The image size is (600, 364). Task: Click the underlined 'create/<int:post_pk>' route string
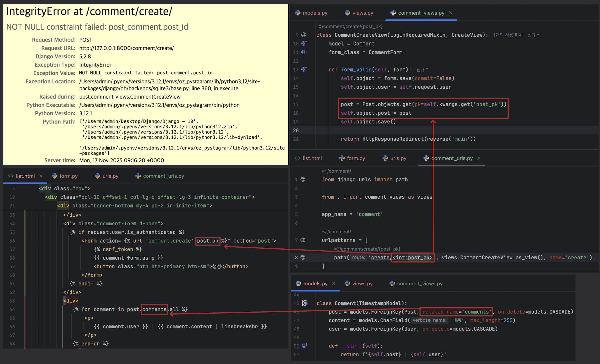(x=401, y=257)
